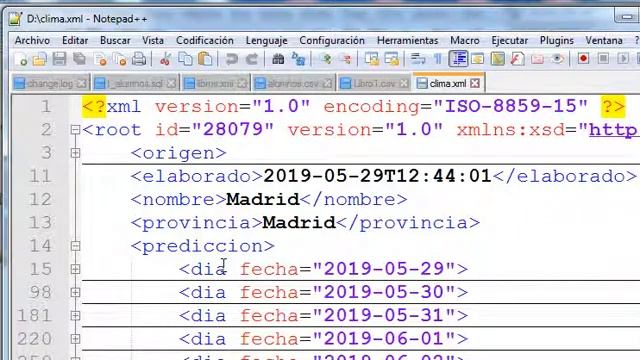Toggle the monitoring eye icon
The height and width of the screenshot is (360, 640).
pyautogui.click(x=557, y=59)
